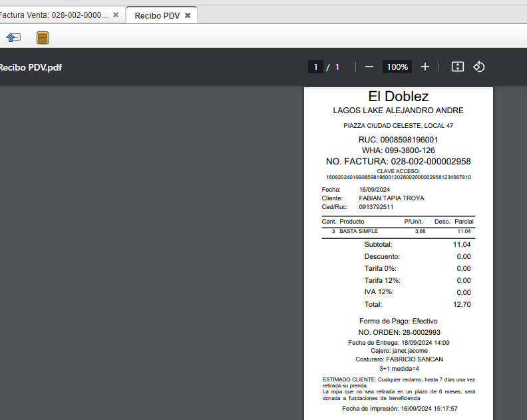Click the NO. FACTURA number line

[x=398, y=162]
